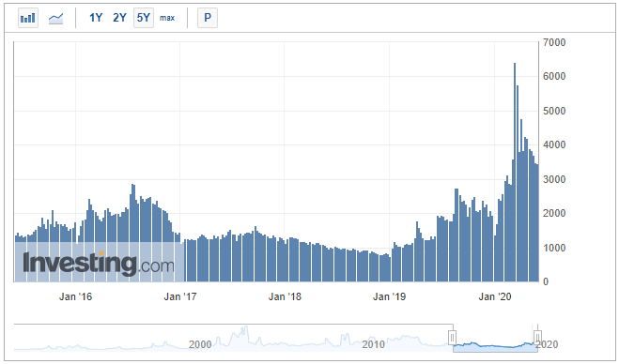This screenshot has width=619, height=364.
Task: Click the P button in toolbar
Action: point(208,18)
